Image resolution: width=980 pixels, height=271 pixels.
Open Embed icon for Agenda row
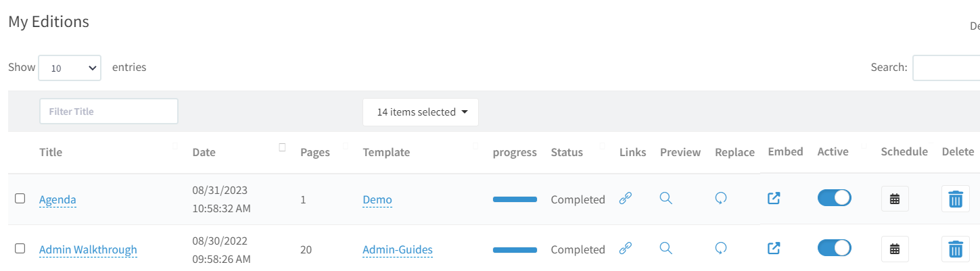coord(774,199)
